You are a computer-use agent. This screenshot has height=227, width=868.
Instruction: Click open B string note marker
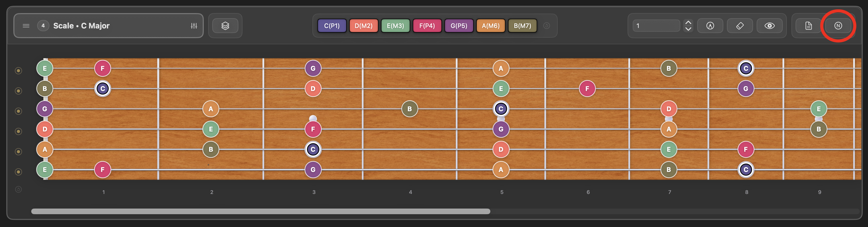point(45,89)
